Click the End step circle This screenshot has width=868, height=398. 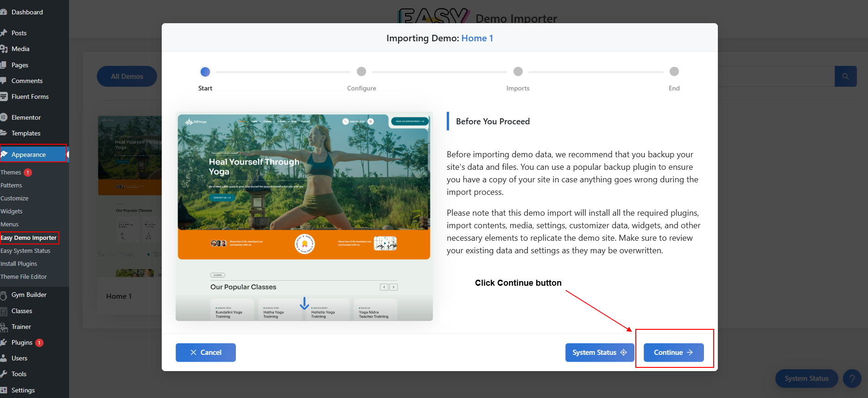[x=674, y=71]
